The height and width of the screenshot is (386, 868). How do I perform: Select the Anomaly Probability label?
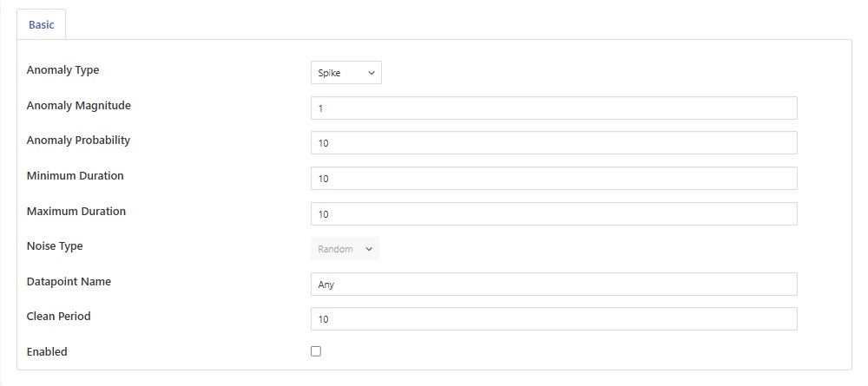tap(78, 140)
